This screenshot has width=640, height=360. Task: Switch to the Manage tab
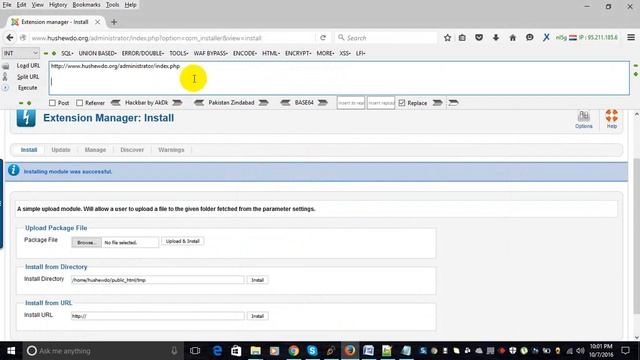coord(95,150)
